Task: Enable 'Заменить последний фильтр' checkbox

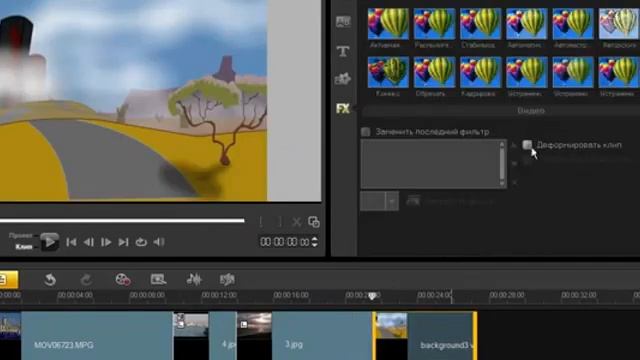Action: pyautogui.click(x=366, y=132)
